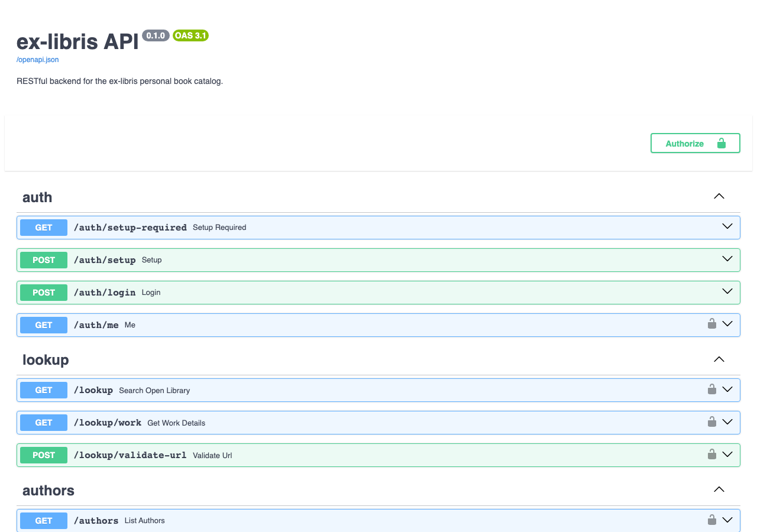Expand the /auth/setup-required endpoint chevron
Screen dimensions: 757x532
727,226
